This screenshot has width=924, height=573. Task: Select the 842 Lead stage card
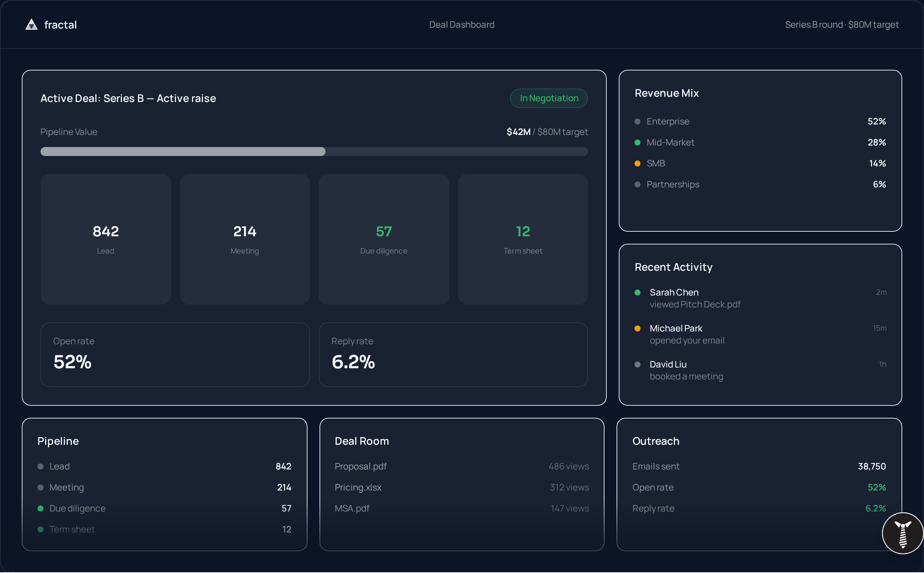point(106,240)
